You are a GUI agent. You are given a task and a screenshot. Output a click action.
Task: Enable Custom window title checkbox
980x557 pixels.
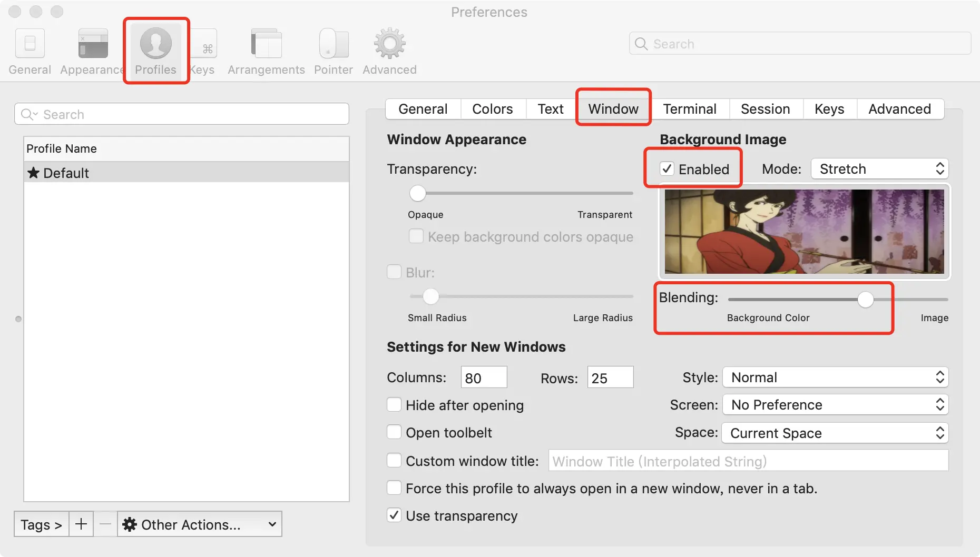[394, 460]
